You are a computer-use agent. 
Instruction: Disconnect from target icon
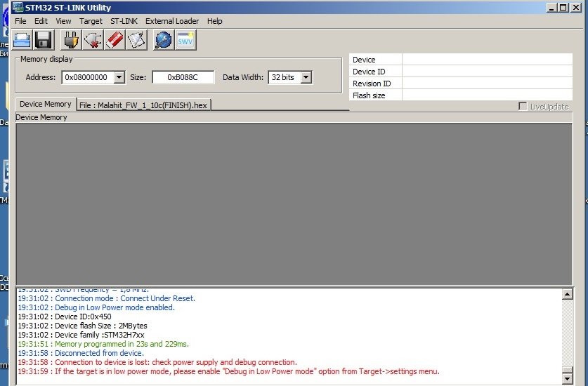93,40
